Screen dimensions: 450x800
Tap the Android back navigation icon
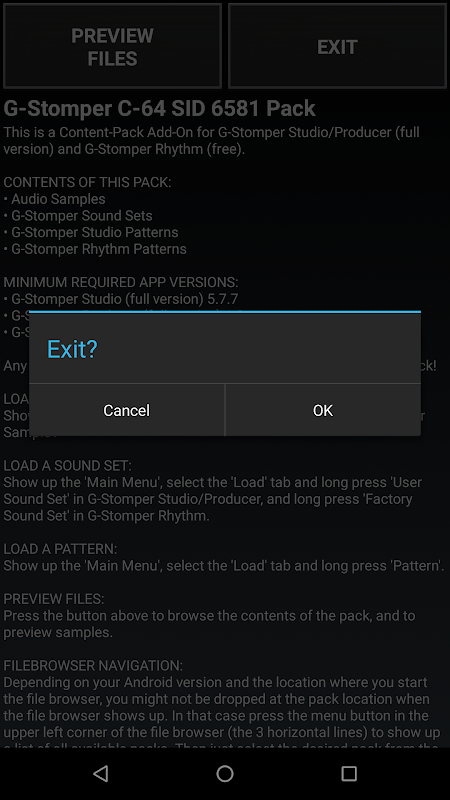click(x=101, y=773)
